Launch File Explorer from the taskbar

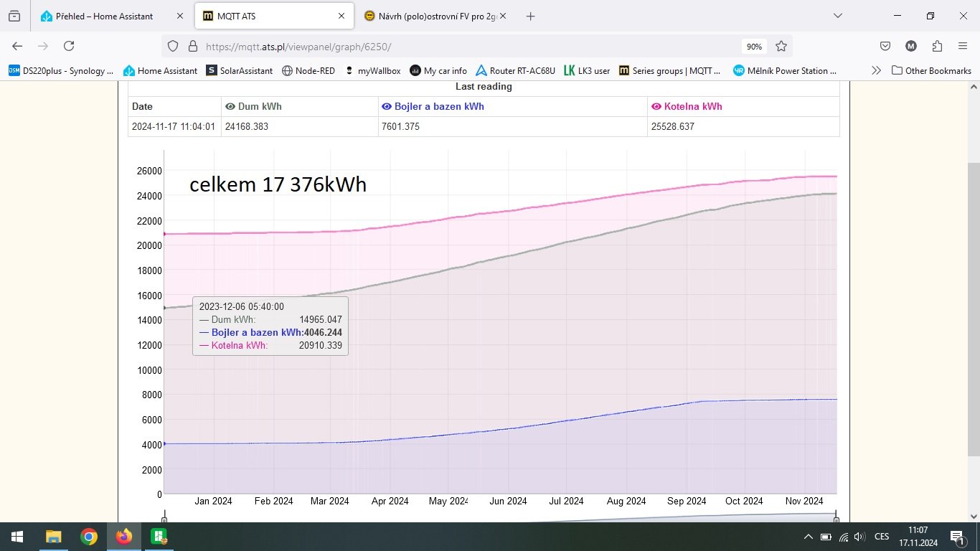pyautogui.click(x=54, y=536)
